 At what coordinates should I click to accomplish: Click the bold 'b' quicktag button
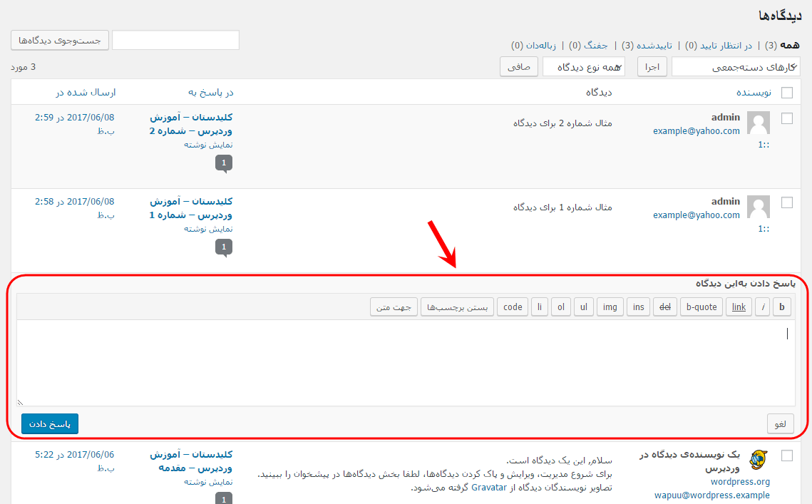(x=781, y=307)
